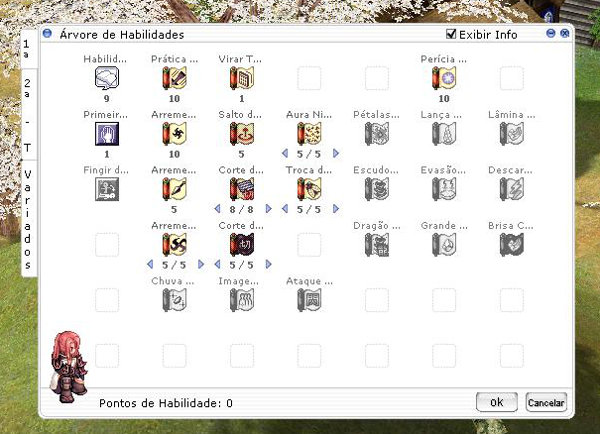Click the greyed Descar... lightning skill icon
Viewport: 600px width, 434px height.
pyautogui.click(x=511, y=189)
